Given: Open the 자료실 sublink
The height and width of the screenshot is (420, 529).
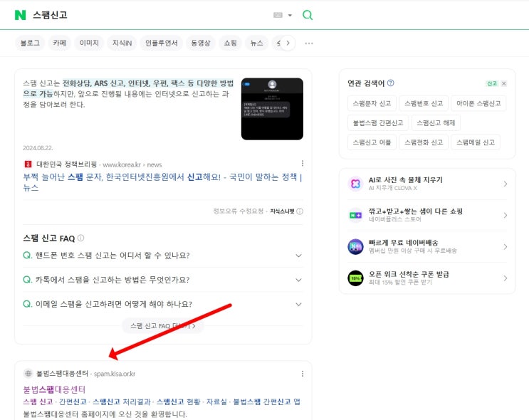Looking at the screenshot, I should pyautogui.click(x=216, y=401).
